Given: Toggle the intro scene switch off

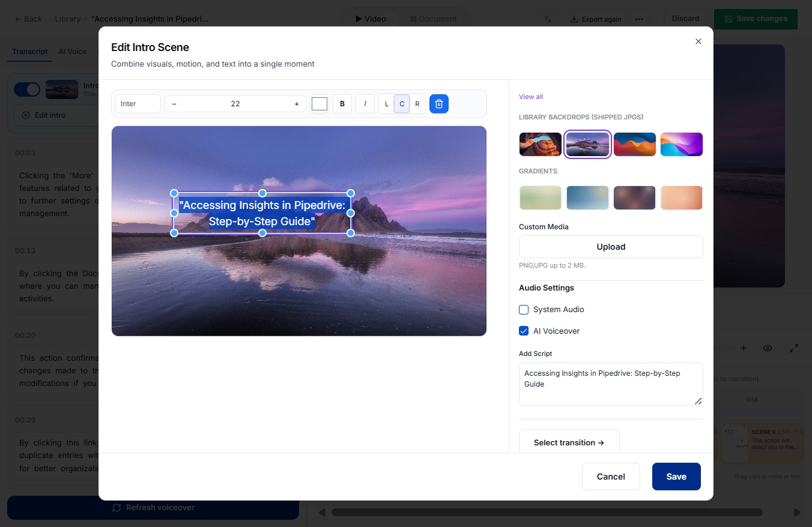Looking at the screenshot, I should tap(27, 89).
